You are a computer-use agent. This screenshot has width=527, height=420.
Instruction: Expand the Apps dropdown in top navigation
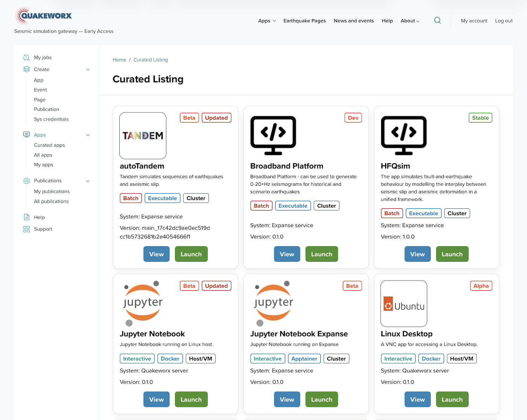[267, 21]
